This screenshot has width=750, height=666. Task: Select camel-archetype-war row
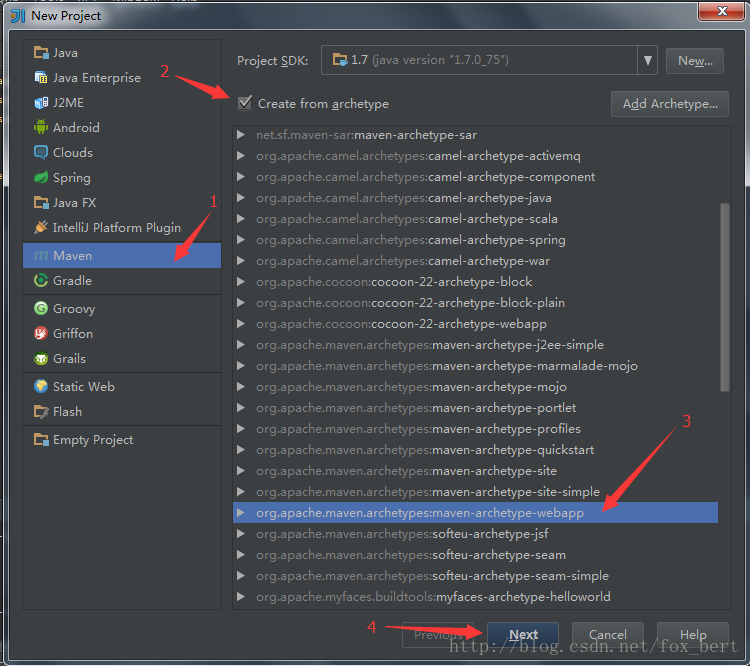point(475,261)
